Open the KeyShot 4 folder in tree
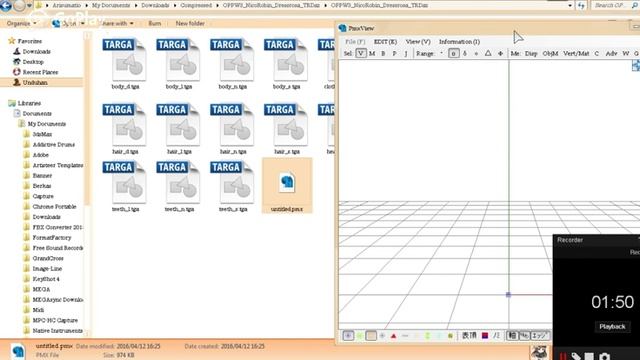Viewport: 640px width, 360px height. pos(46,279)
